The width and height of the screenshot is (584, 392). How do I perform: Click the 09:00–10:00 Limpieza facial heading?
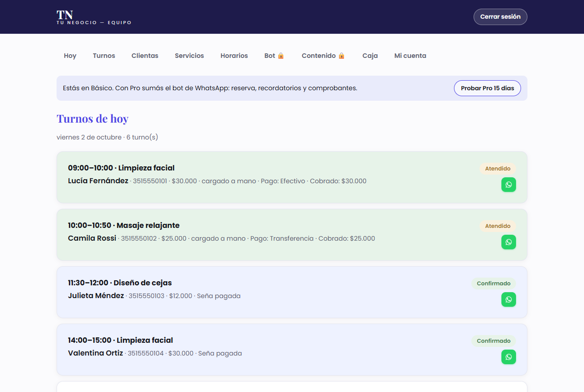point(121,168)
